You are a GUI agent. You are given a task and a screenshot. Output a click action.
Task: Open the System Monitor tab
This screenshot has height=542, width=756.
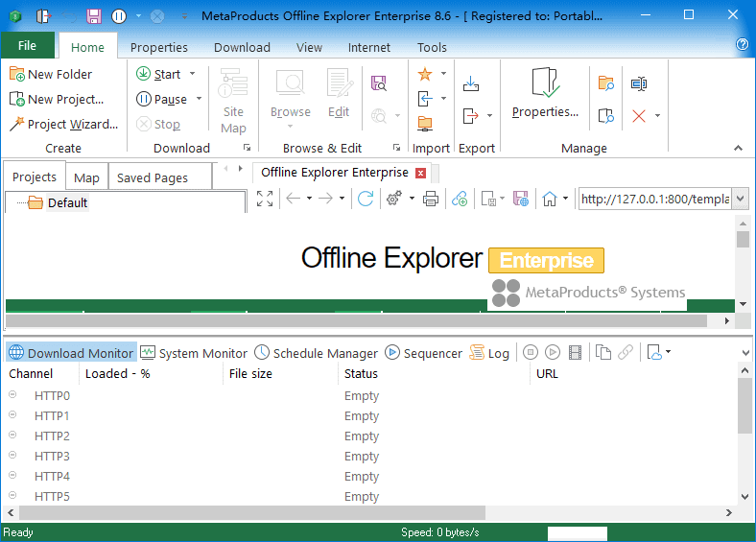click(194, 353)
